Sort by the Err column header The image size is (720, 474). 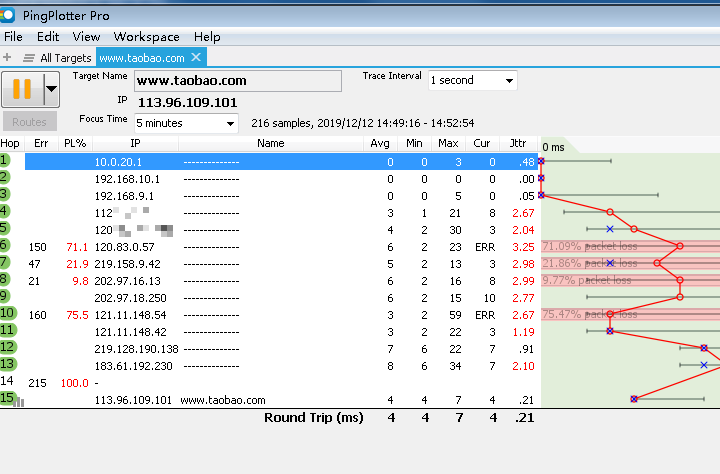pos(41,143)
